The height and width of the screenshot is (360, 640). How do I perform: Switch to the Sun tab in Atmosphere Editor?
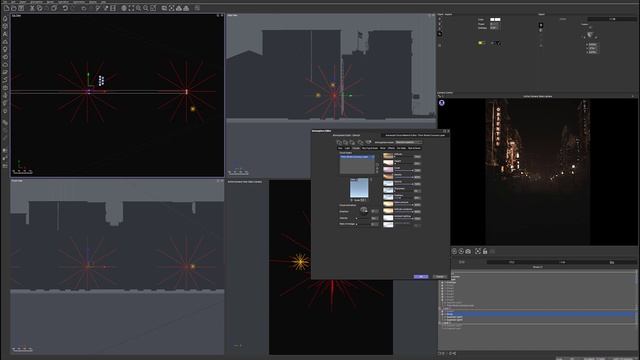tap(340, 148)
